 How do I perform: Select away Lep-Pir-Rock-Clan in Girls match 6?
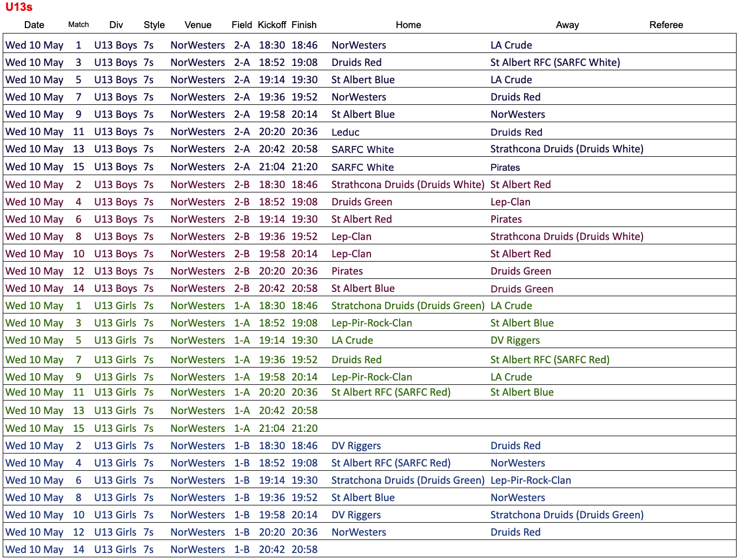pyautogui.click(x=531, y=481)
